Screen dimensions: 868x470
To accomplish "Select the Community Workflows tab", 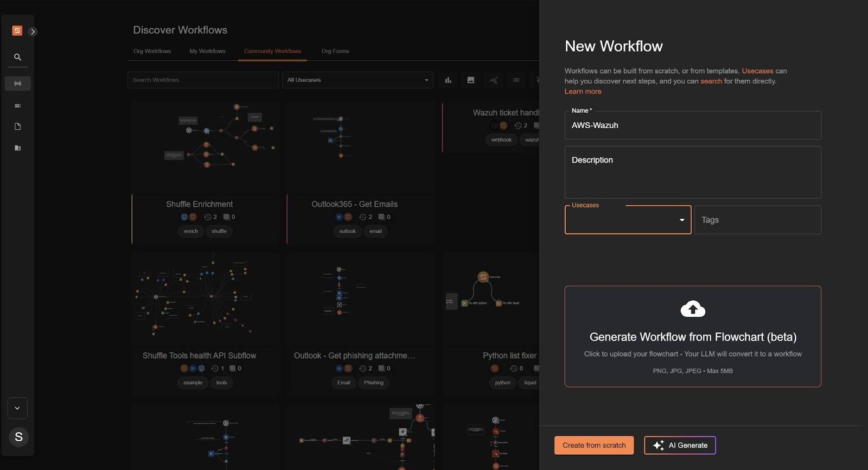I will [272, 51].
